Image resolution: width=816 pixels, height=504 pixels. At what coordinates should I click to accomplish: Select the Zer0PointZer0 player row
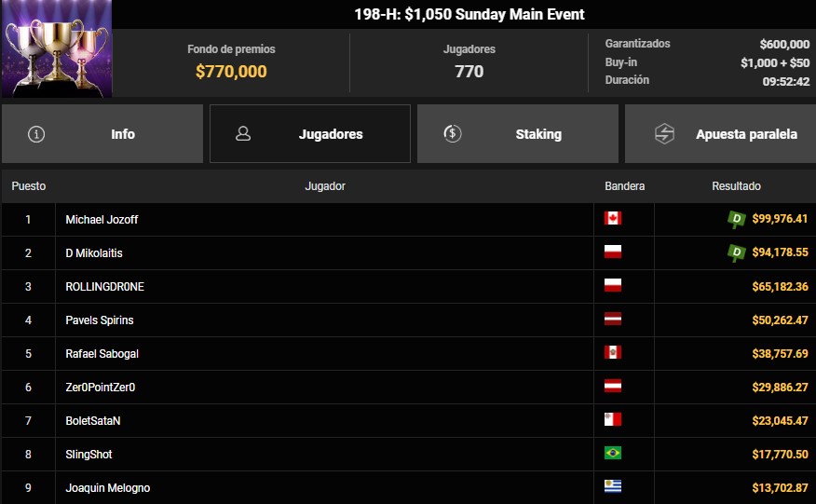(x=409, y=388)
